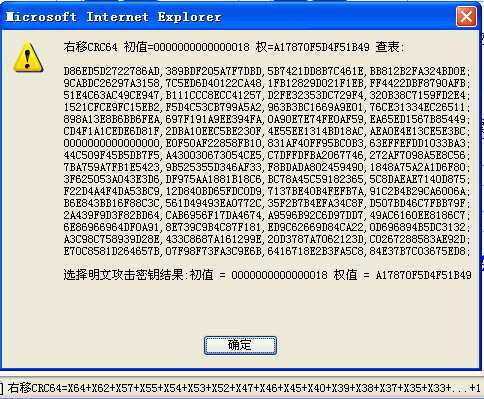Click the table value starting with D86ED5D2

point(111,71)
